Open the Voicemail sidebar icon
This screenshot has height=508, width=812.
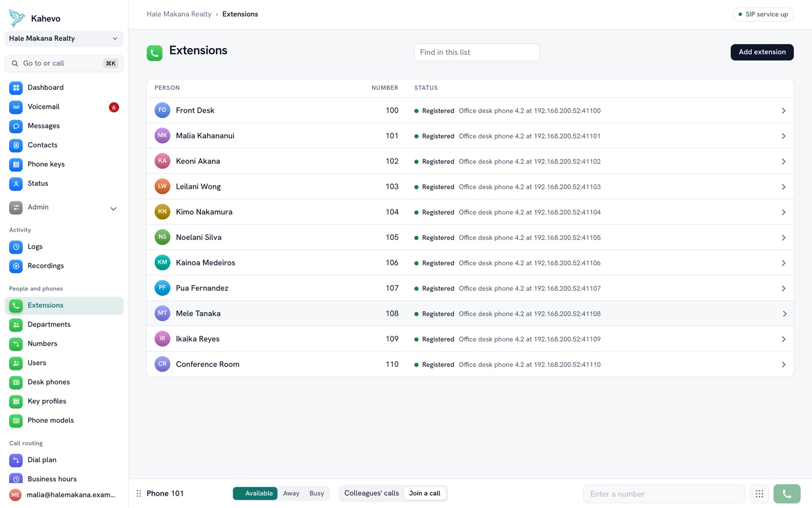pyautogui.click(x=16, y=107)
